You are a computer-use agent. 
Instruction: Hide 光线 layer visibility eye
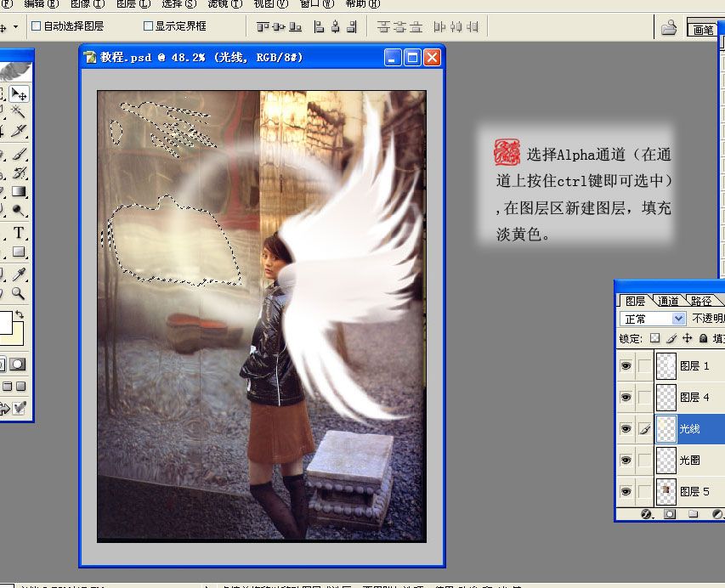[626, 429]
